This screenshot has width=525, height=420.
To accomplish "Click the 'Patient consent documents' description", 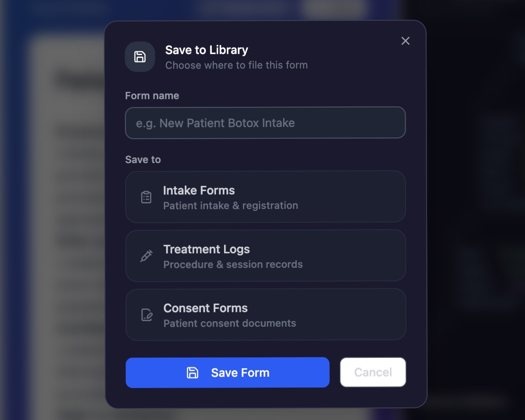I will click(x=230, y=323).
